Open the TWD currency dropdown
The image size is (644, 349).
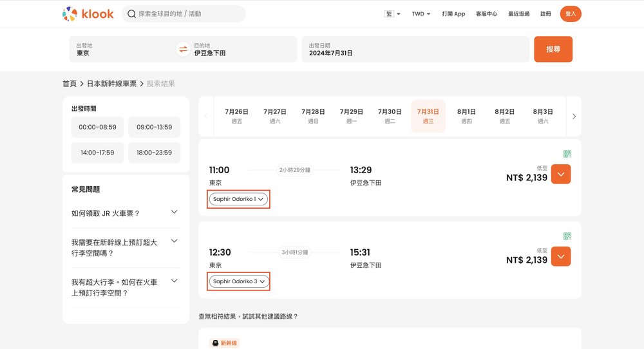coord(421,14)
